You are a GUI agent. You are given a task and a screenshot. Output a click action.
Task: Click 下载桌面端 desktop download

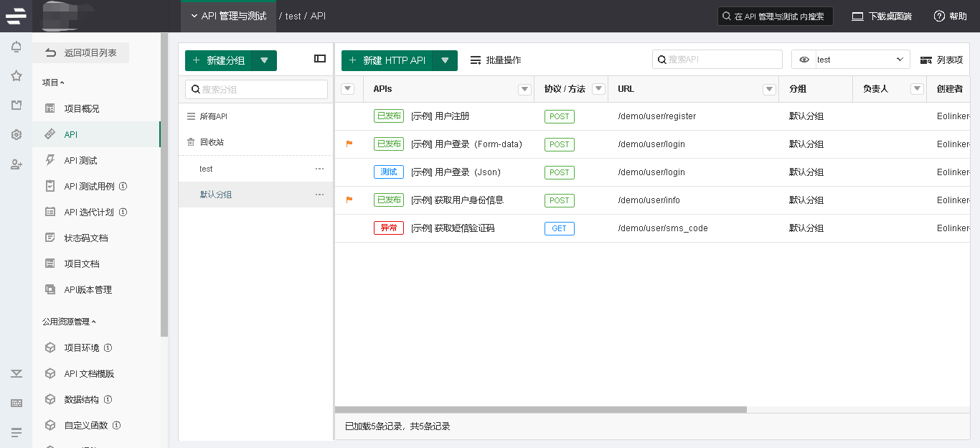(881, 16)
